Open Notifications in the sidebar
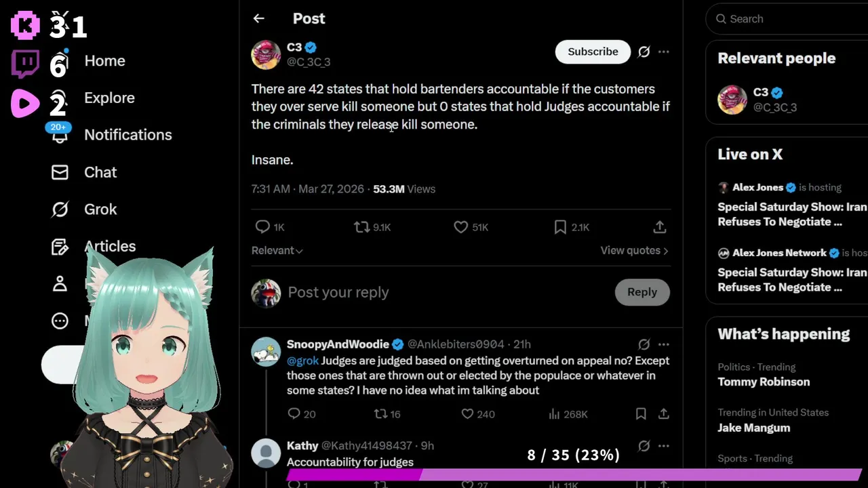Screen dimensions: 868x488 (127, 135)
